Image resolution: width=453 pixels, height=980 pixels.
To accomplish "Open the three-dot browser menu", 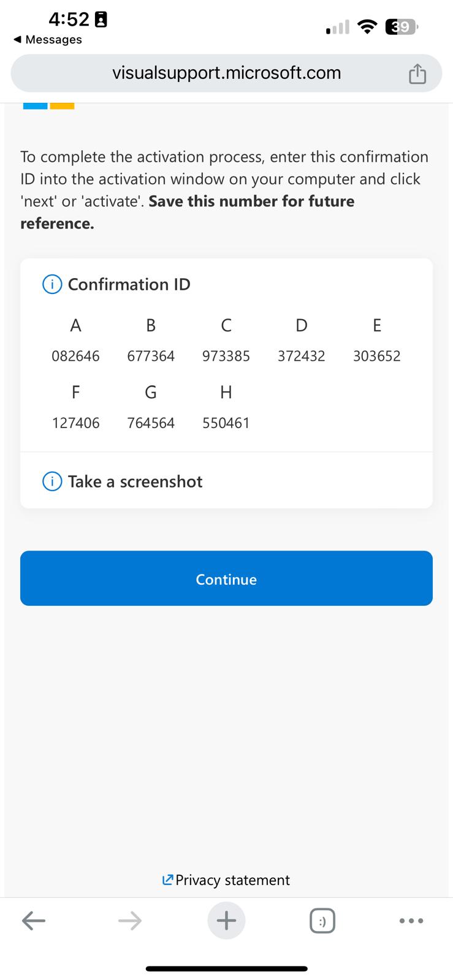I will [411, 920].
